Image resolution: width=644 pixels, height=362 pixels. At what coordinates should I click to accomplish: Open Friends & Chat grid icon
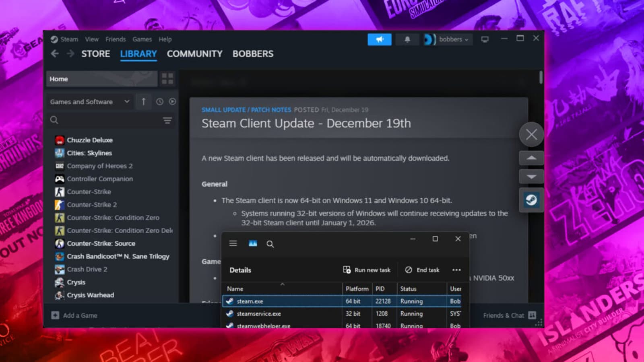click(532, 315)
